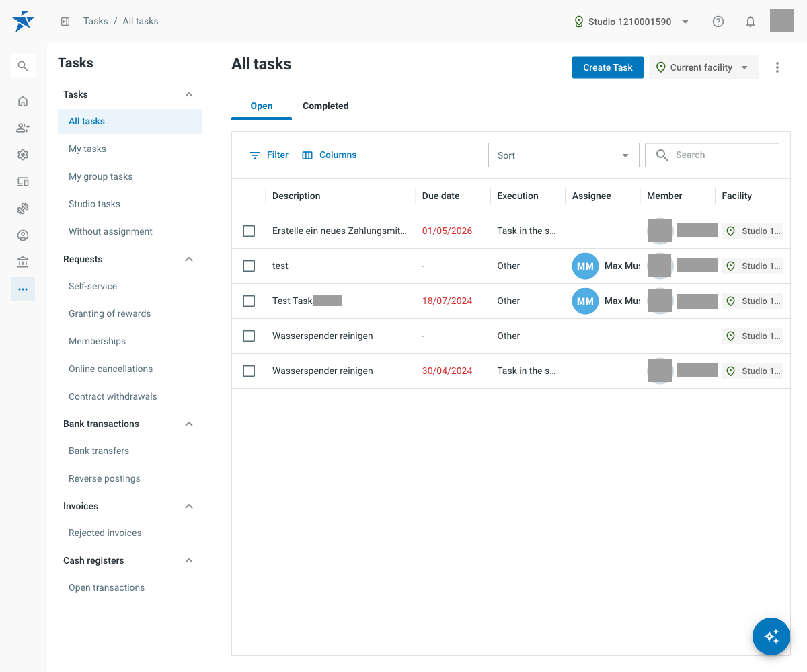This screenshot has height=672, width=807.
Task: Go to Home via the house icon
Action: [23, 101]
